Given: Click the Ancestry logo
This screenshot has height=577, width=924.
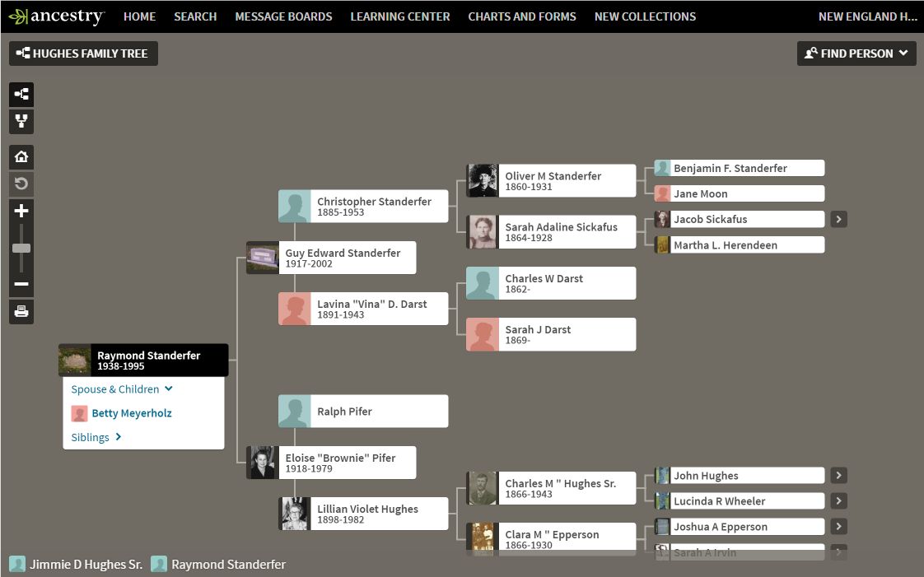Looking at the screenshot, I should coord(57,16).
